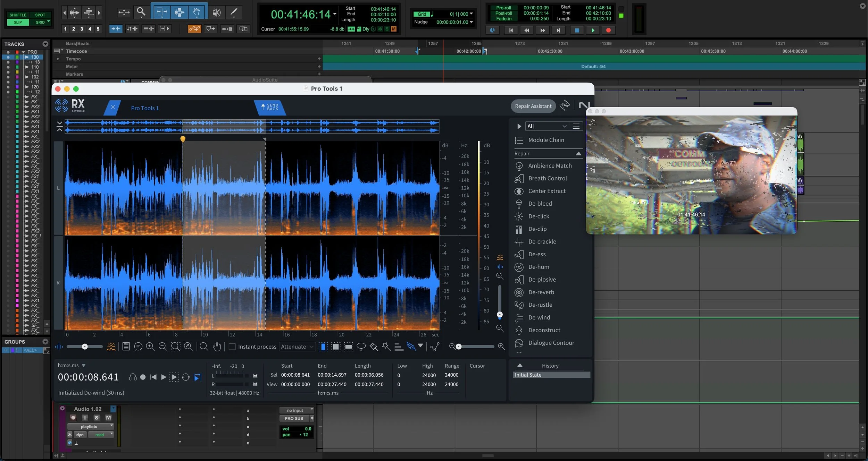Click the Pro Tools record button

(x=608, y=31)
